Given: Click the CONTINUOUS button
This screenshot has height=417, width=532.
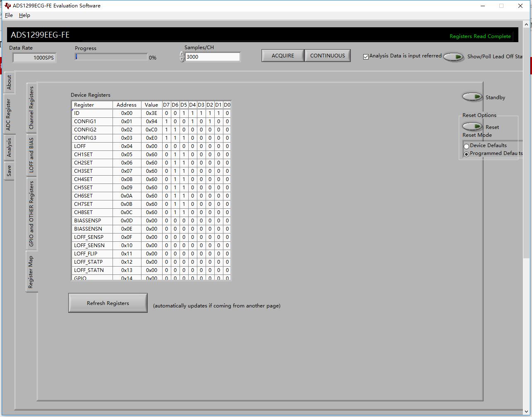Looking at the screenshot, I should [328, 55].
